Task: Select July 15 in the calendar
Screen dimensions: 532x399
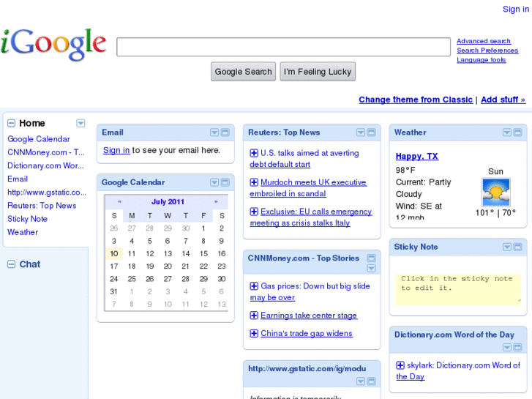Action: coord(203,253)
